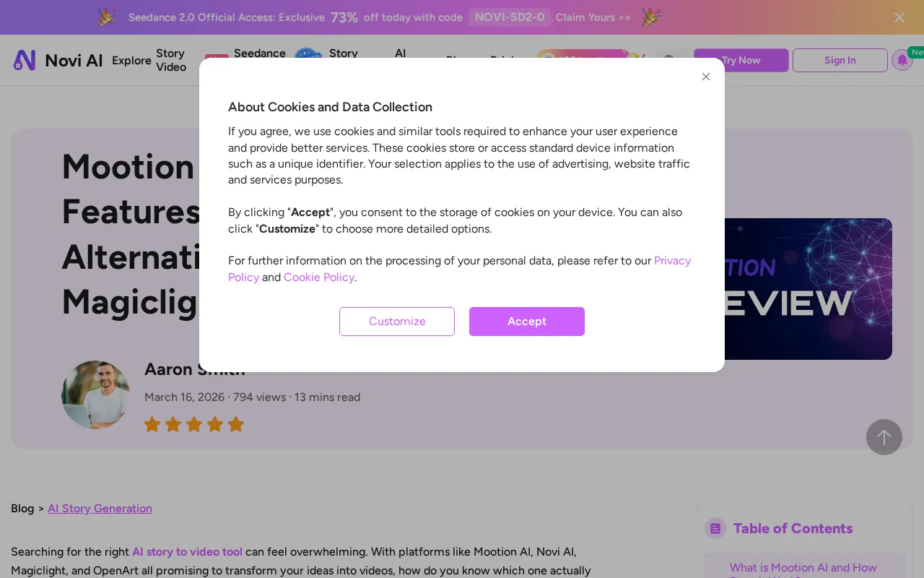Open the Story Video menu
The image size is (924, 578).
(x=171, y=61)
